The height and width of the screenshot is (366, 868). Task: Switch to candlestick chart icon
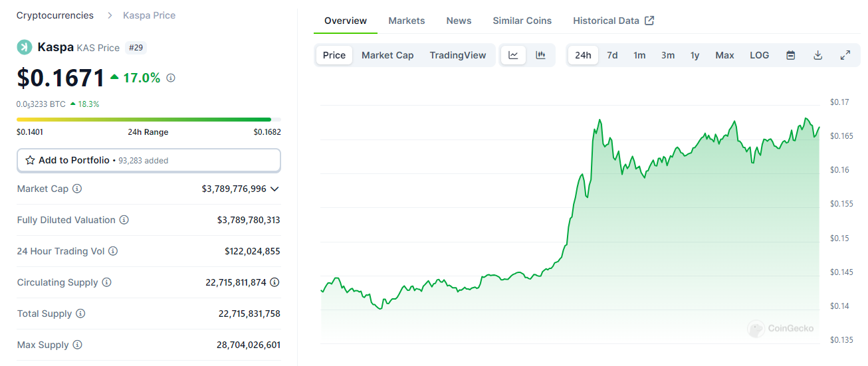(x=541, y=55)
